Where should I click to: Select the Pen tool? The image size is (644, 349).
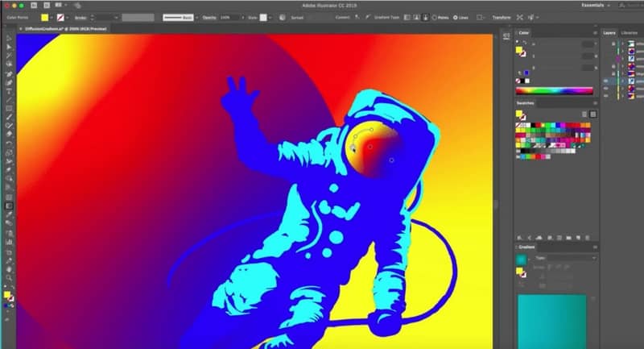pos(9,73)
